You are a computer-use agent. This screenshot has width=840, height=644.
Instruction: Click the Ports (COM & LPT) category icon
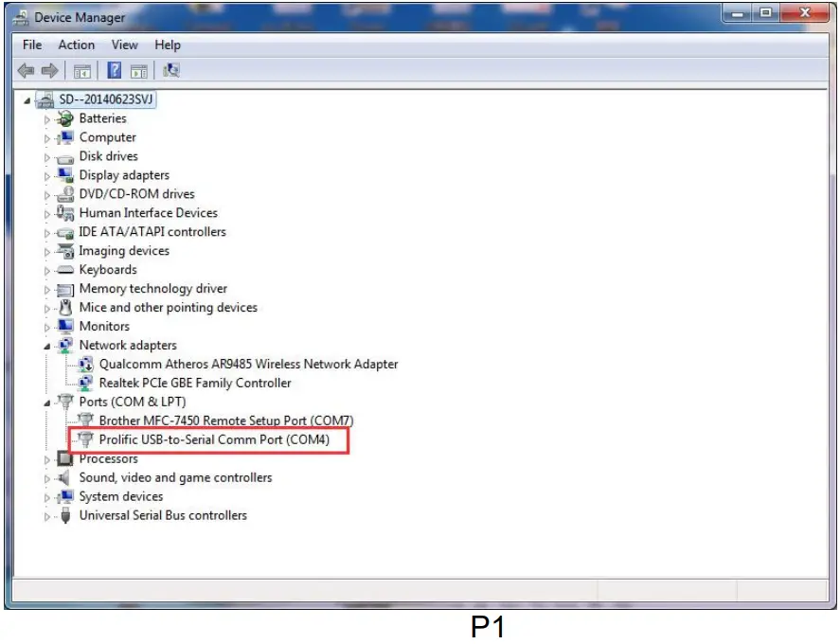click(x=65, y=402)
